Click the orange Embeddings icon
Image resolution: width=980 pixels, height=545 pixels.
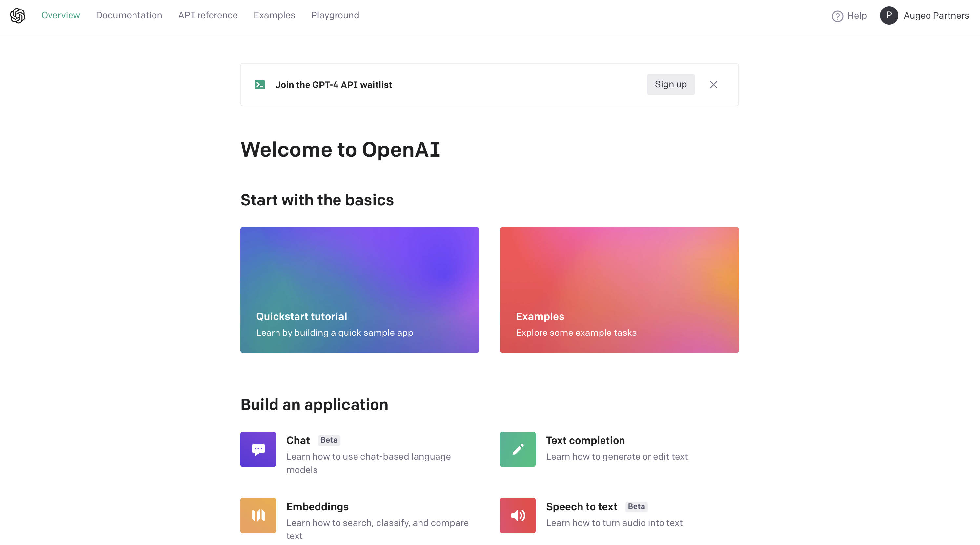[258, 515]
